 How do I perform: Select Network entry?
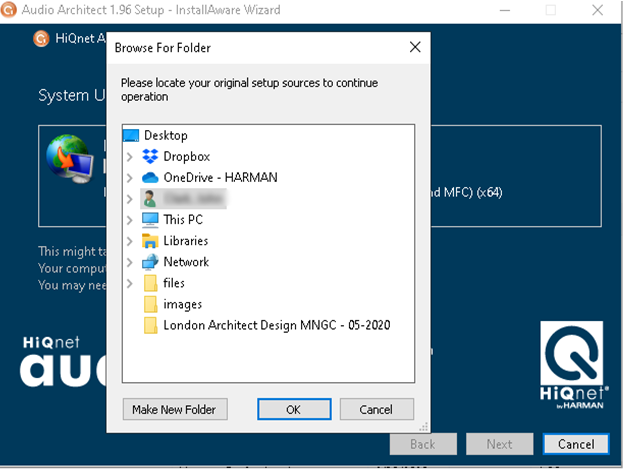pyautogui.click(x=186, y=262)
